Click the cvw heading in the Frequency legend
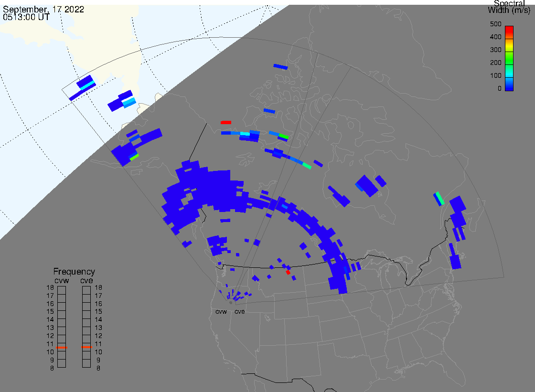The height and width of the screenshot is (392, 535). pos(62,281)
